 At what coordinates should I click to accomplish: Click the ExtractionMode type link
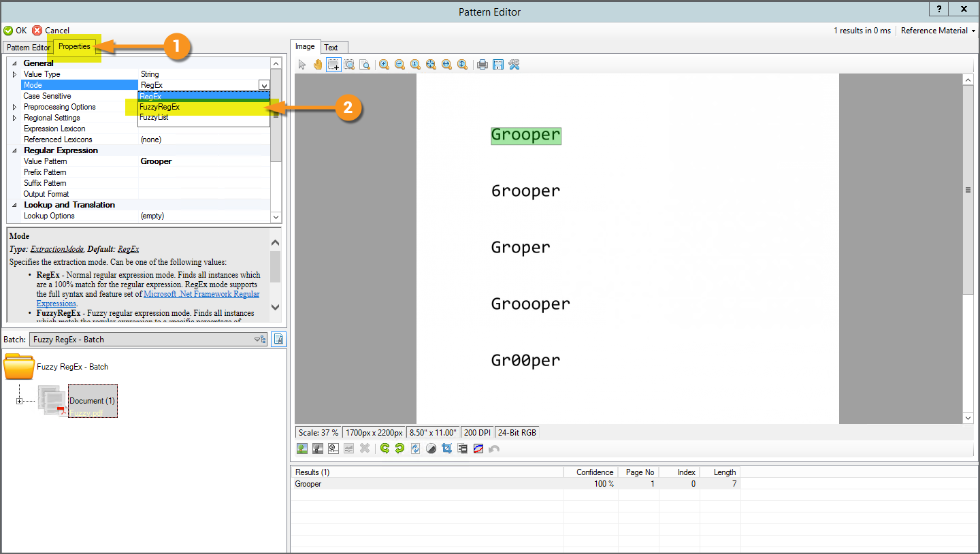point(58,249)
